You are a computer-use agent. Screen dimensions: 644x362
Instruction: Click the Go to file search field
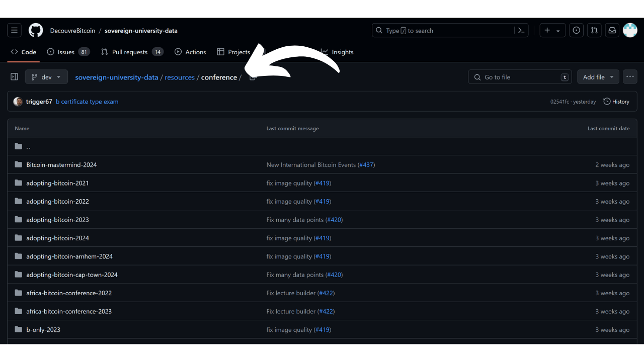[x=521, y=77]
